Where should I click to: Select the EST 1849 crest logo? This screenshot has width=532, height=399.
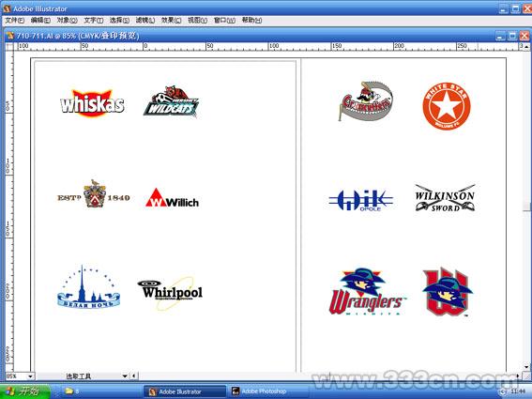94,194
